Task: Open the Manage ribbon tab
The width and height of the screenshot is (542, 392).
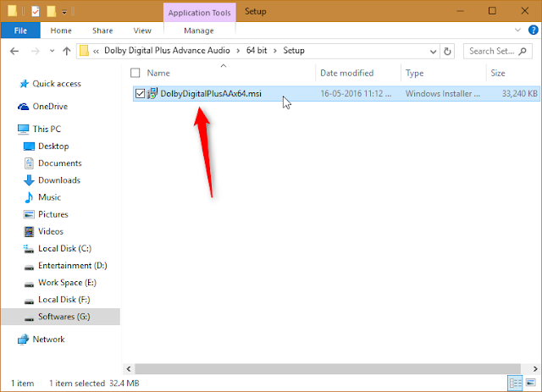Action: click(199, 30)
